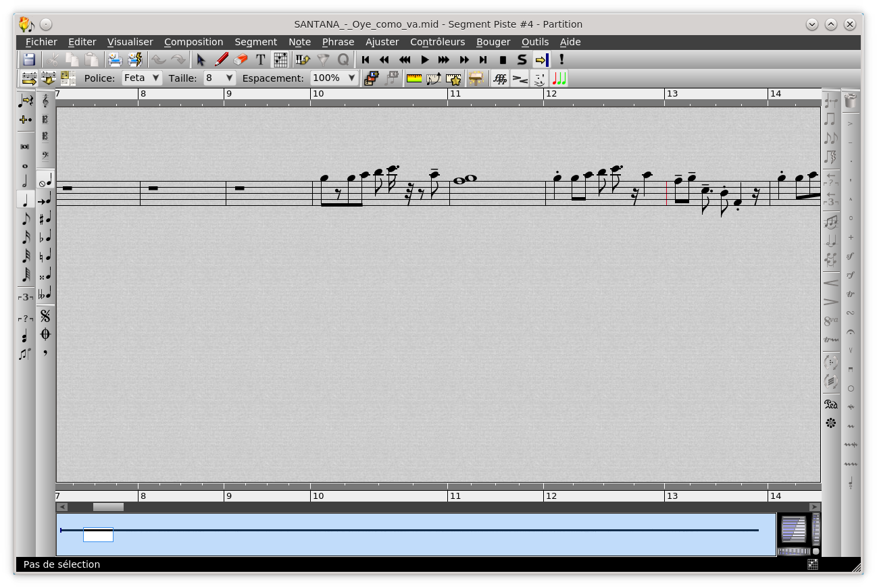877x588 pixels.
Task: Stop playback with the square stop button
Action: tap(503, 59)
